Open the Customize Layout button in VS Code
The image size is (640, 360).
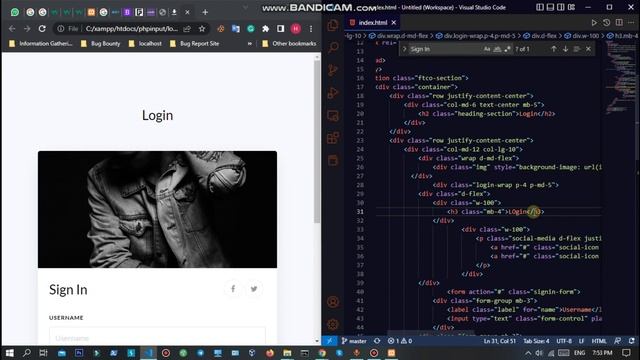pos(571,7)
